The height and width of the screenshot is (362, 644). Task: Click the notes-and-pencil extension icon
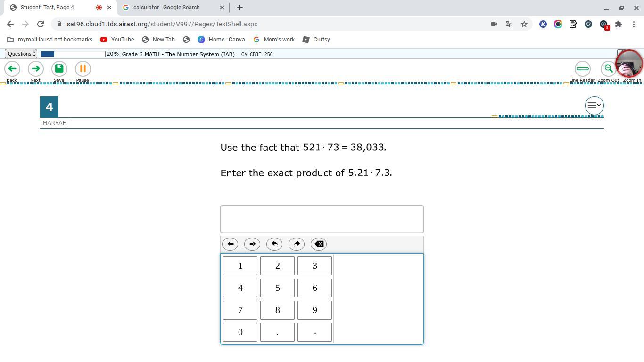tap(573, 24)
